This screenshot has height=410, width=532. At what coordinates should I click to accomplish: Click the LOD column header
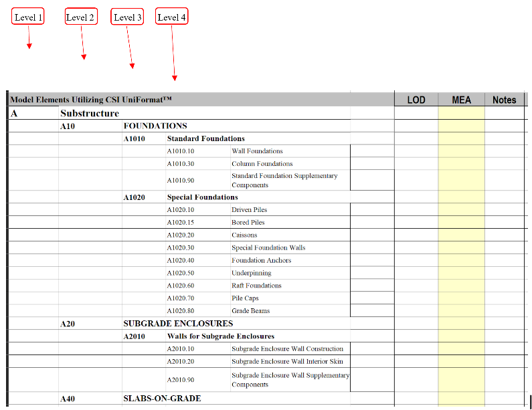pyautogui.click(x=416, y=100)
